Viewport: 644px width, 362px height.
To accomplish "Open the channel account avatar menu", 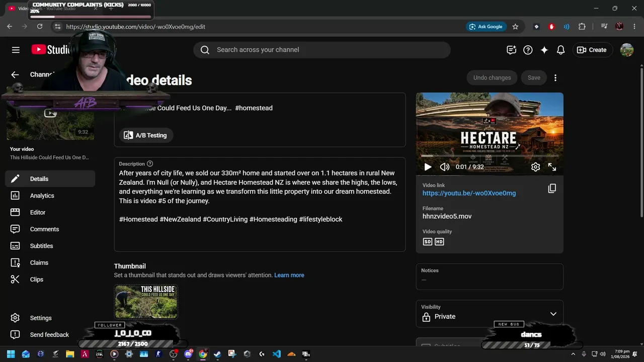I will click(x=627, y=50).
